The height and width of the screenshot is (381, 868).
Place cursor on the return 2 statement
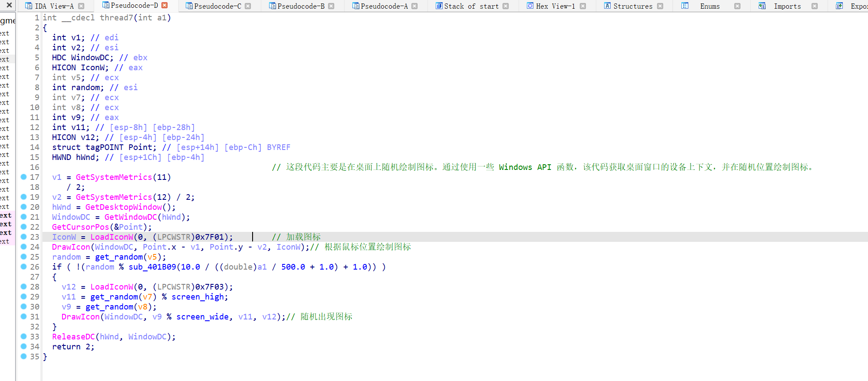pos(72,347)
